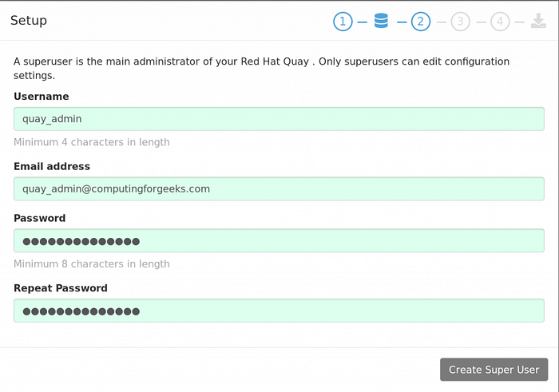The image size is (559, 392).
Task: Click the Email address label
Action: point(52,166)
